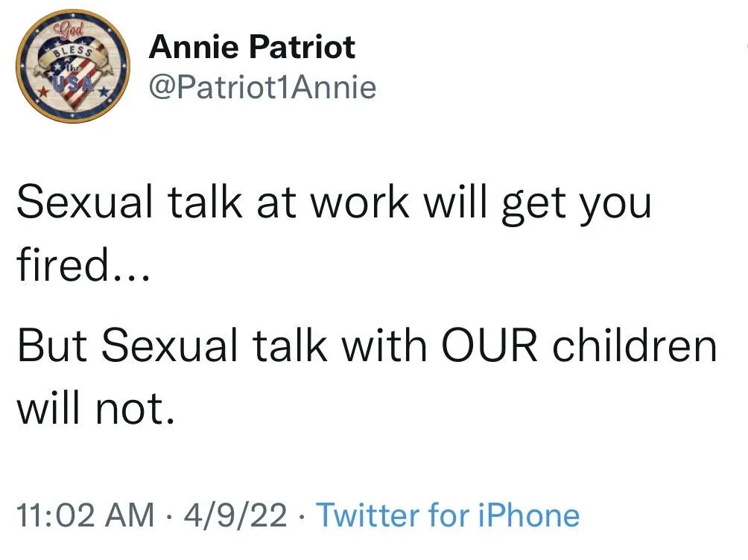Click the 11:02 AM timestamp
The width and height of the screenshot is (748, 560).
(86, 515)
